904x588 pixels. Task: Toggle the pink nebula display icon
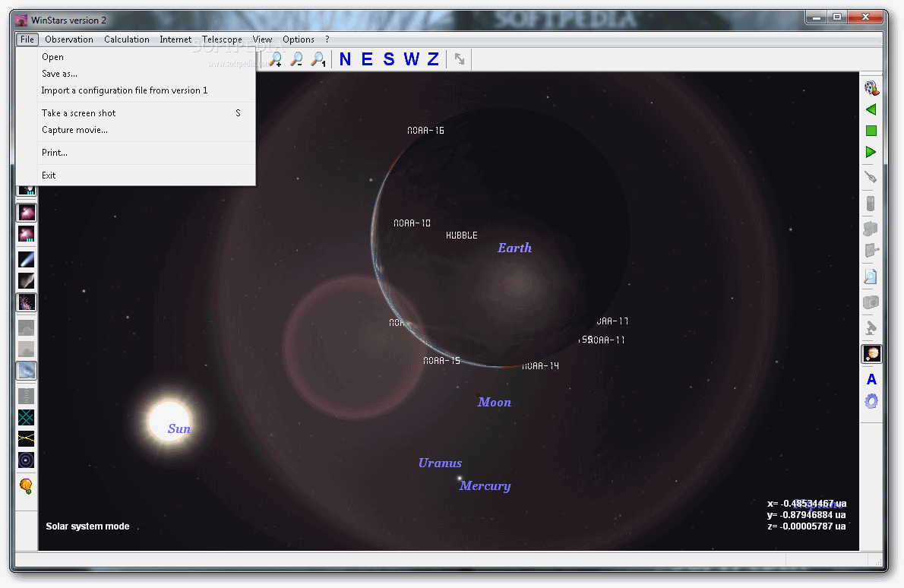[x=27, y=213]
